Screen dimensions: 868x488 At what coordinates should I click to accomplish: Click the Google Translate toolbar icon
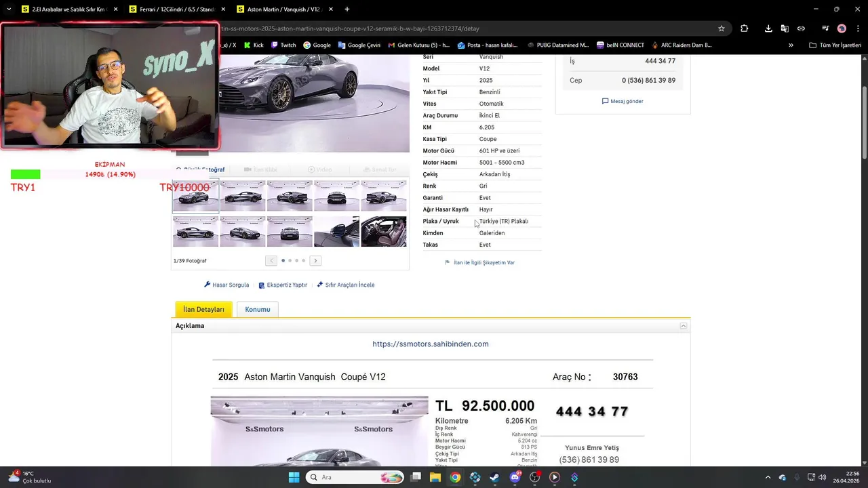785,28
